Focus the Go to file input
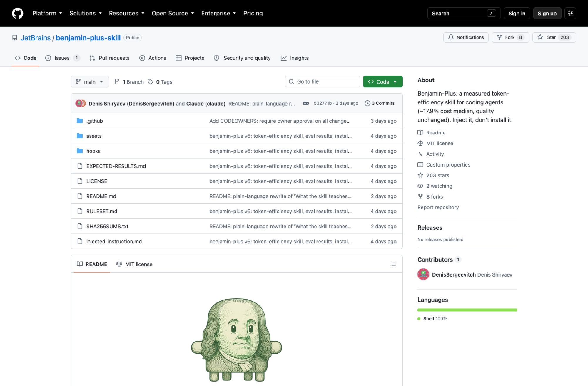Viewport: 588px width, 386px height. click(323, 81)
